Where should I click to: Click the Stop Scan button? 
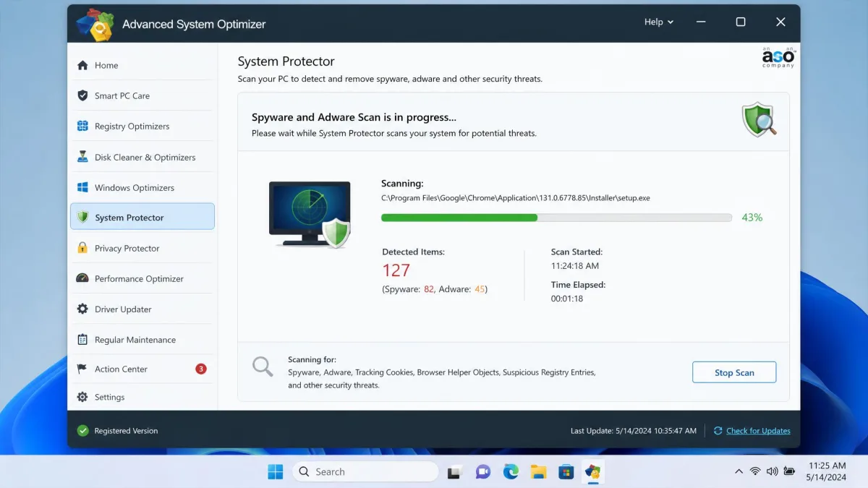734,372
